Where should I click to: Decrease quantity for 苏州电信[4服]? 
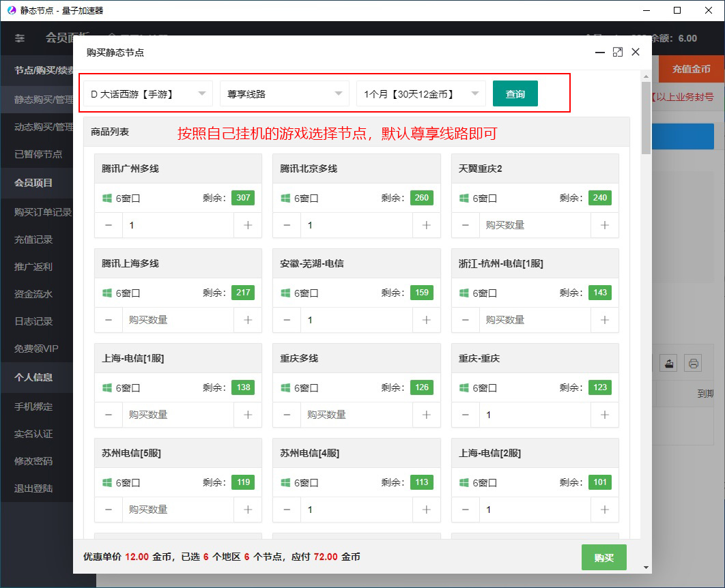pyautogui.click(x=287, y=510)
